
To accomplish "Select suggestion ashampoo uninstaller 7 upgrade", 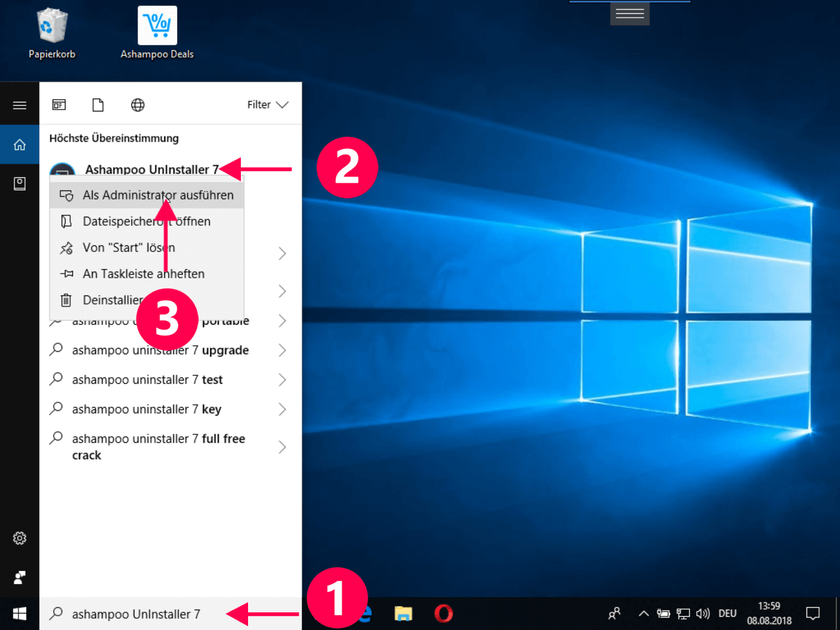I will (160, 350).
